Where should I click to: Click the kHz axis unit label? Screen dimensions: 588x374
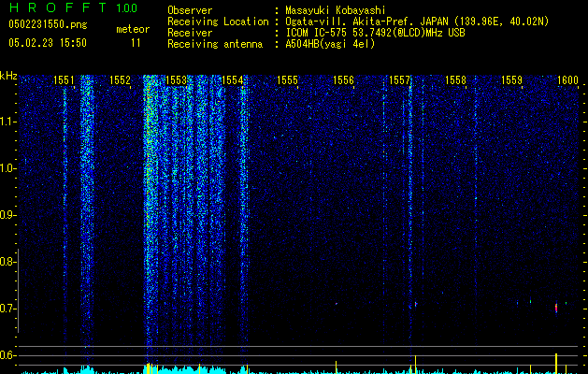point(8,76)
